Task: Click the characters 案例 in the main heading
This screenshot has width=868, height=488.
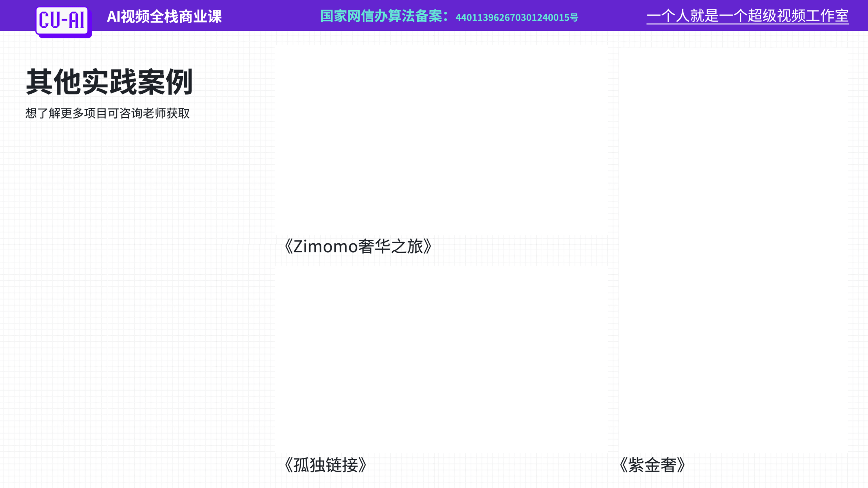Action: (165, 82)
